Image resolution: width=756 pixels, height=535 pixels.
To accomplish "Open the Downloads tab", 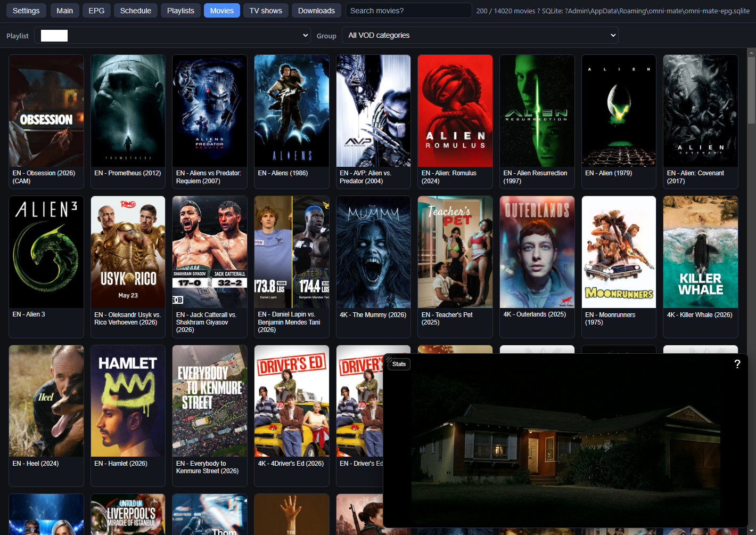I will click(316, 11).
